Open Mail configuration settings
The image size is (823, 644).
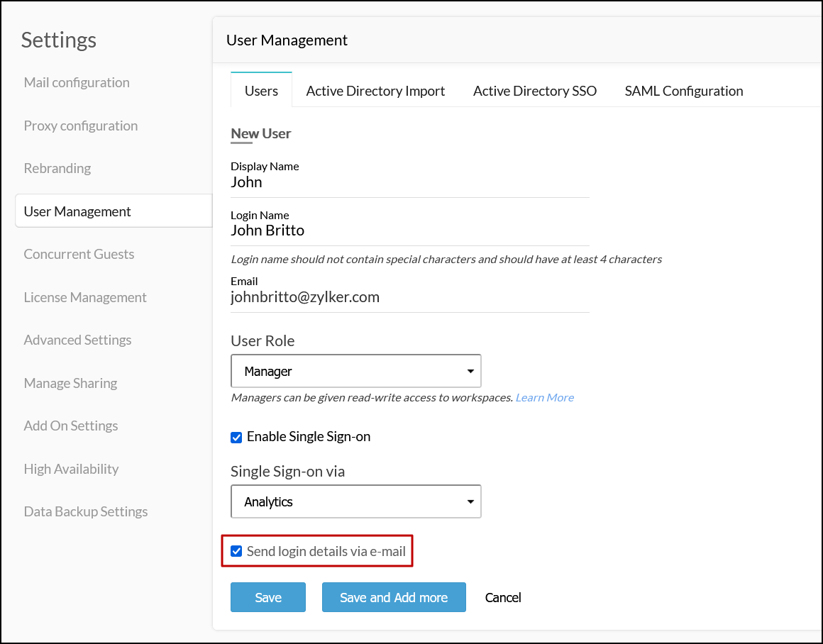77,82
